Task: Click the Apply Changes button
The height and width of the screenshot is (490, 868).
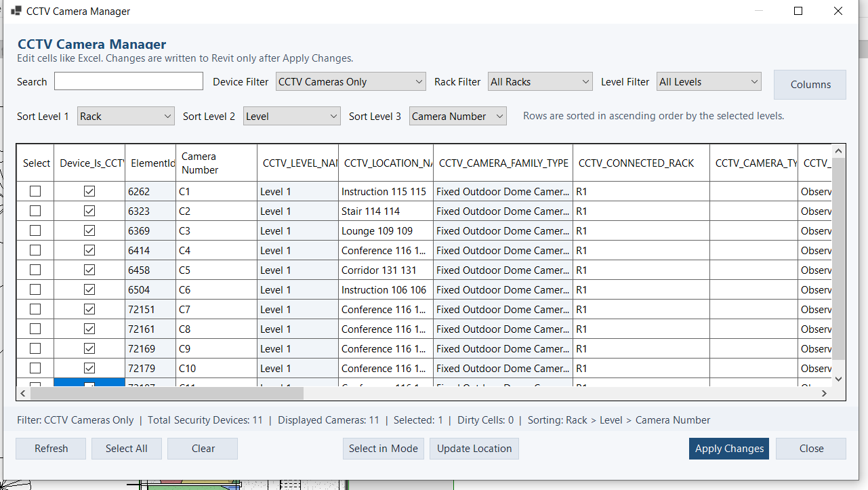Action: 729,449
